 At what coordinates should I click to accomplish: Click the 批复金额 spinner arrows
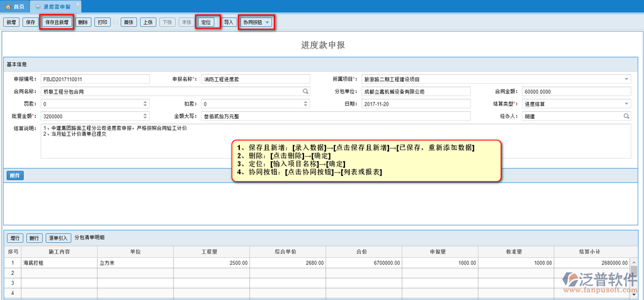[x=145, y=116]
